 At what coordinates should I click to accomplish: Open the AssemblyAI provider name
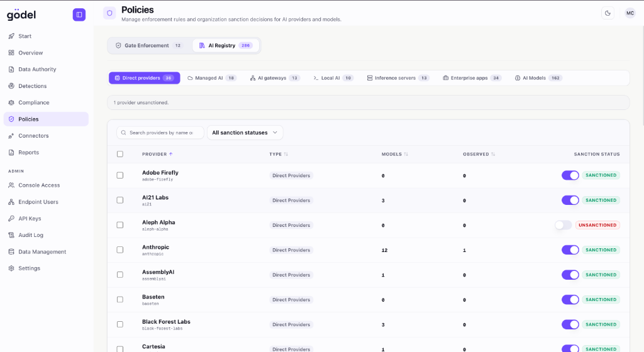pos(158,272)
